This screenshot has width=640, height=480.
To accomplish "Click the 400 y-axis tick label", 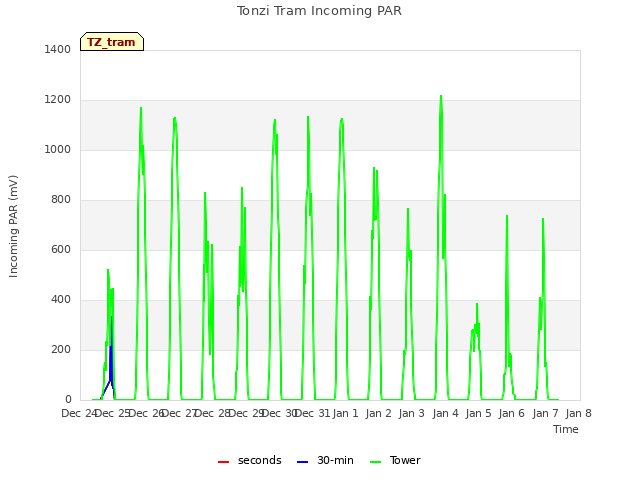I will 61,300.
